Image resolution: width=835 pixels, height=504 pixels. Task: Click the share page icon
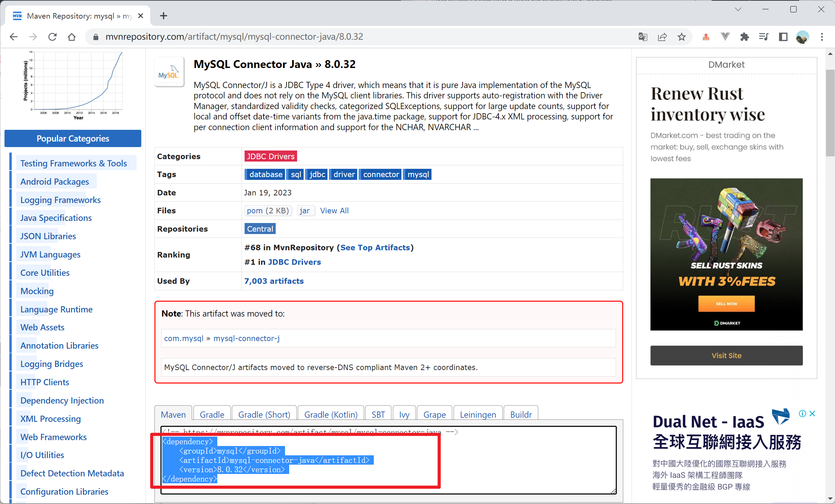coord(662,37)
